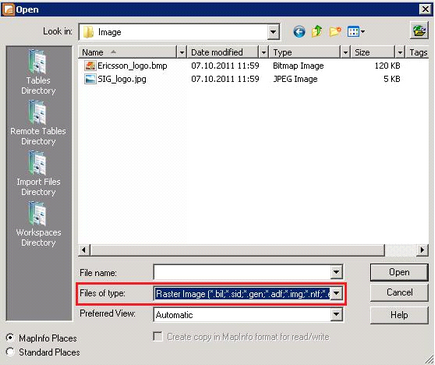Image resolution: width=435 pixels, height=365 pixels.
Task: Close the Open dialog
Action: (425, 9)
